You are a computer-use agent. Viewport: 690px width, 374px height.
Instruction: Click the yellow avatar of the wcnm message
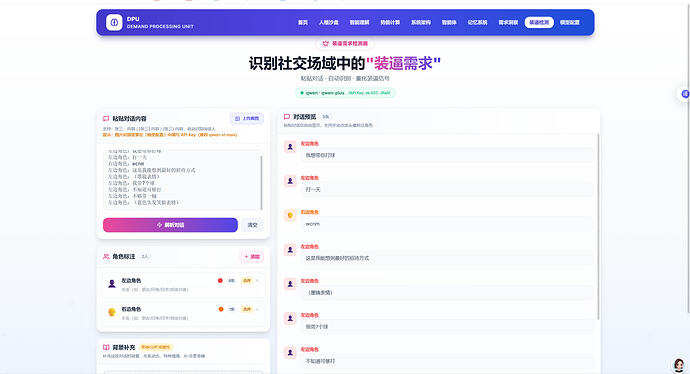290,215
